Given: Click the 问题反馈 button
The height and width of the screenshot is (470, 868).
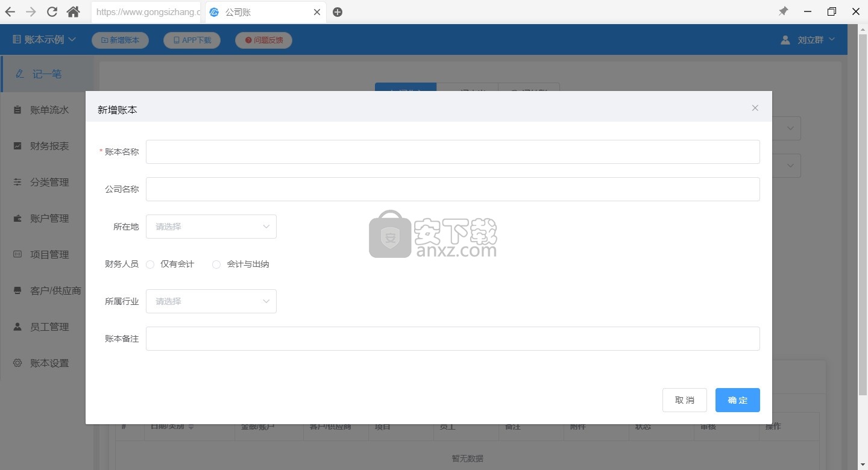Looking at the screenshot, I should (x=263, y=40).
